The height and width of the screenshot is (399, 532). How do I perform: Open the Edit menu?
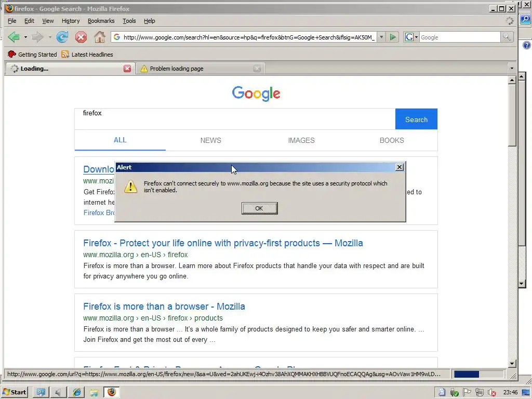[29, 21]
